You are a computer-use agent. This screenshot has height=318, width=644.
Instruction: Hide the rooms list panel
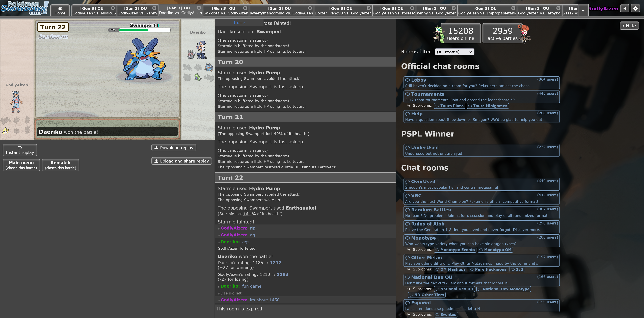point(629,26)
